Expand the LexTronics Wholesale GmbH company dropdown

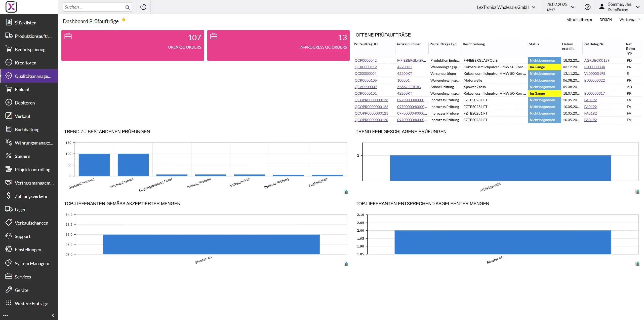[506, 7]
